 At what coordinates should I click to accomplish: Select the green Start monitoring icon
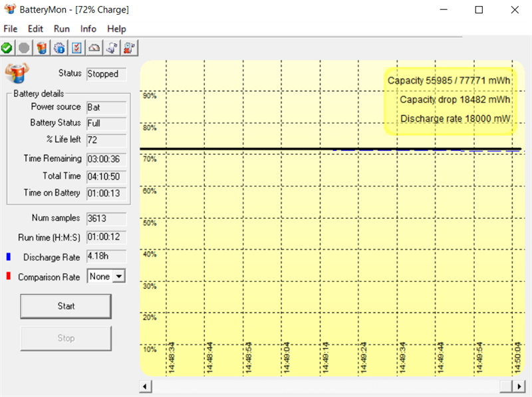pos(7,47)
